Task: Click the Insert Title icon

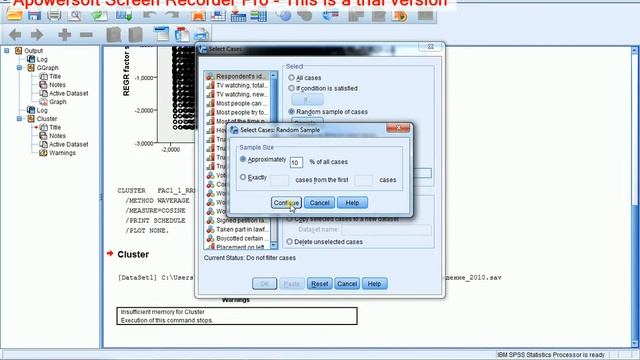Action: [182, 34]
